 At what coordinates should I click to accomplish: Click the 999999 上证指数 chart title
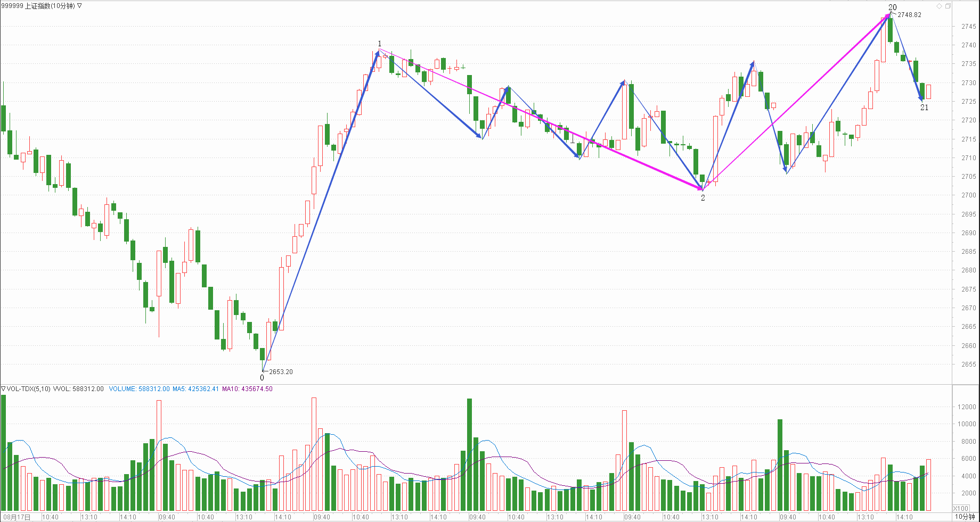coord(37,6)
